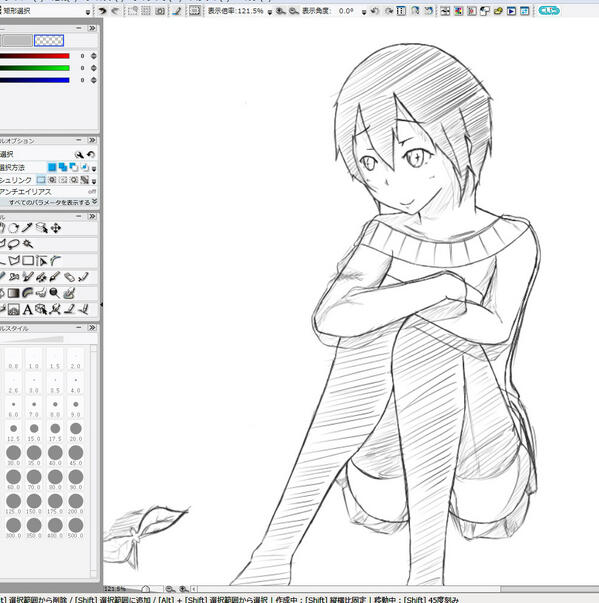This screenshot has height=603, width=599.
Task: Rotate canvas view counterclockwise
Action: [x=374, y=11]
